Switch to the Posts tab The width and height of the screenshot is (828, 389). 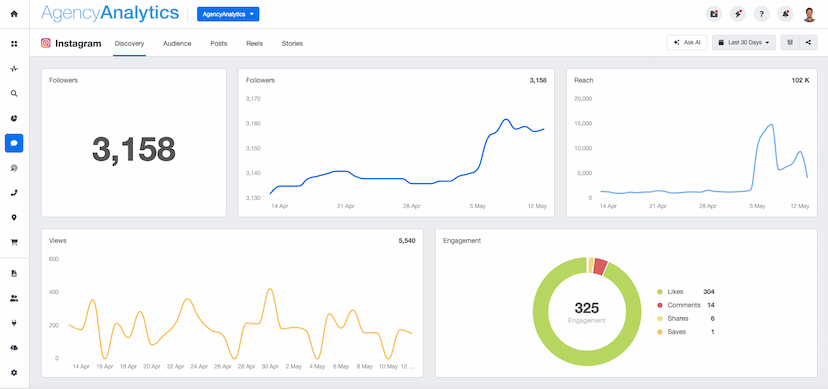click(x=219, y=44)
